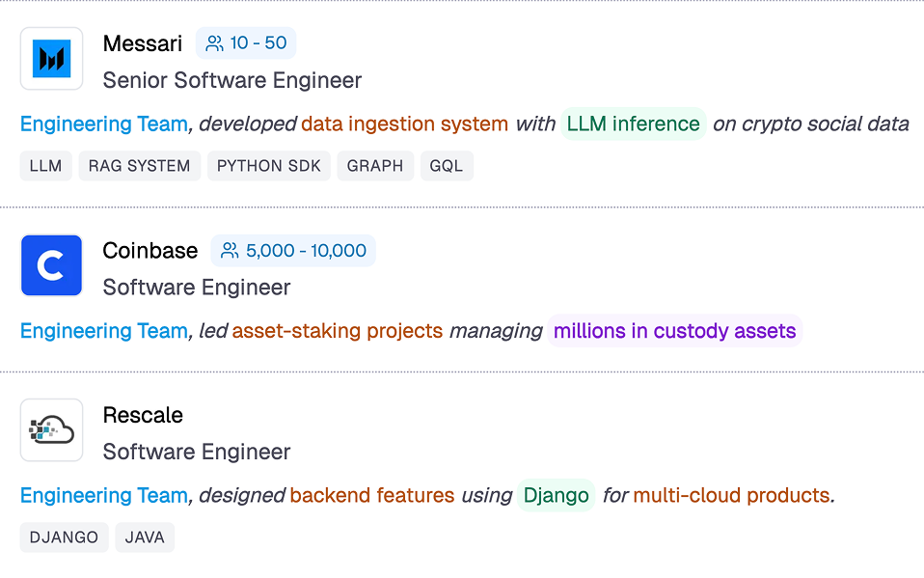Click Software Engineer title under Rescale
The width and height of the screenshot is (924, 578).
click(197, 452)
